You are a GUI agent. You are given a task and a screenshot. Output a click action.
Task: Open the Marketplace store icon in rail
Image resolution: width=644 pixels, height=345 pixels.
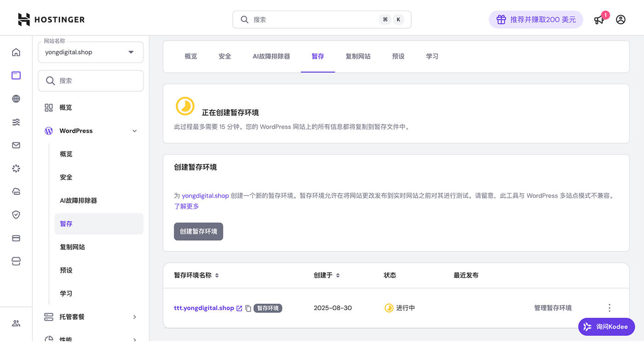[x=16, y=261]
